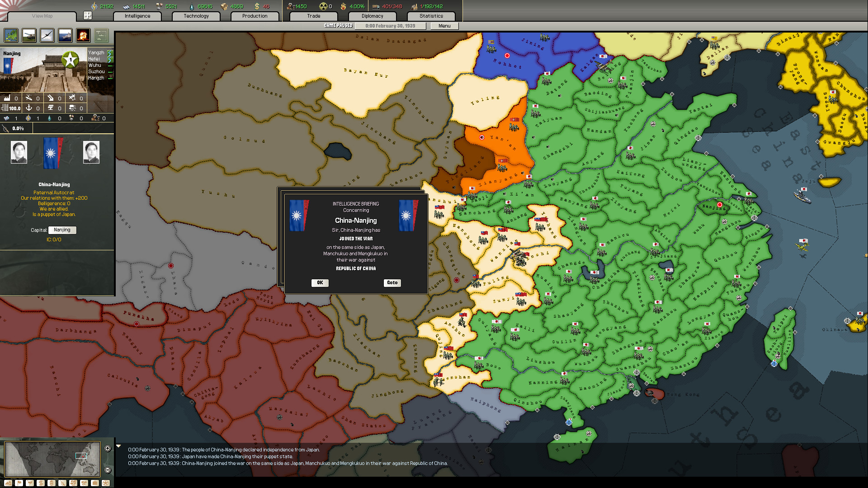The width and height of the screenshot is (868, 488).
Task: Click Goto in the intelligence briefing
Action: [392, 282]
